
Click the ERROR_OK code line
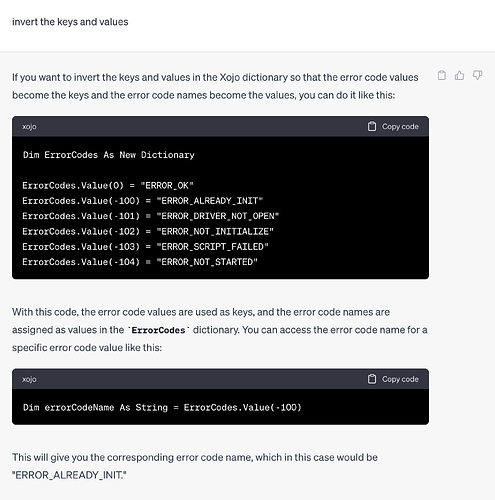point(108,185)
